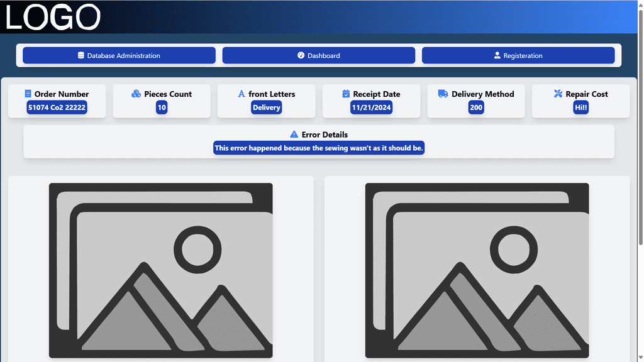Click the receipt date '11/21/2024'
The width and height of the screenshot is (644, 362).
(x=371, y=107)
